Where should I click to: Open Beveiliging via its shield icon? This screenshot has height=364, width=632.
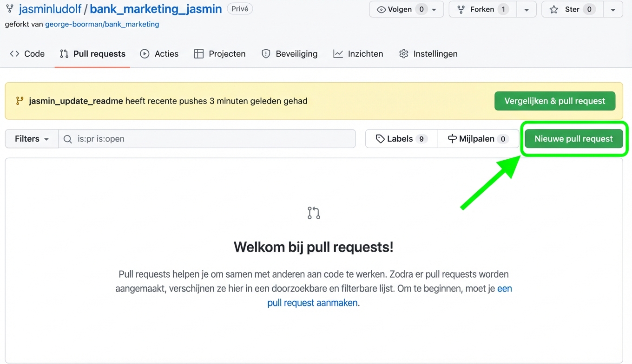pyautogui.click(x=265, y=53)
